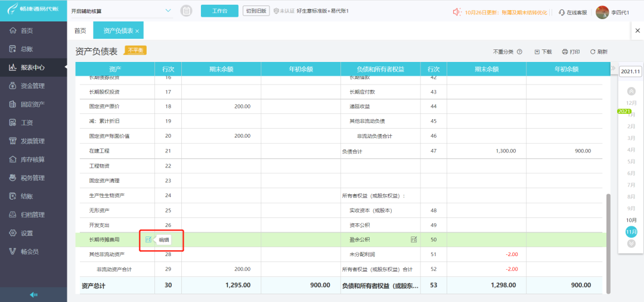
Task: Select month 7月 in the timeline
Action: pyautogui.click(x=631, y=185)
